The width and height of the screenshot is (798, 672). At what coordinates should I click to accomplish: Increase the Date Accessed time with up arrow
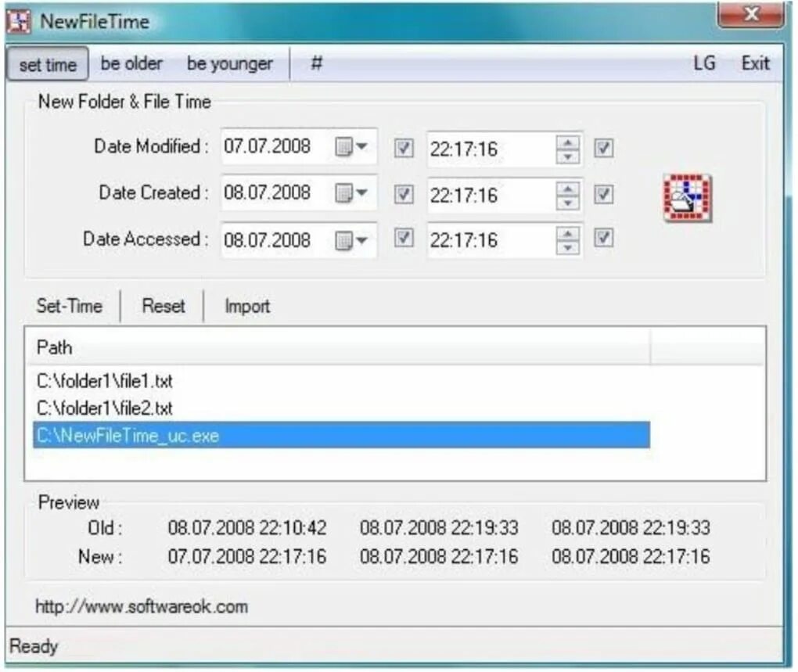pos(568,233)
